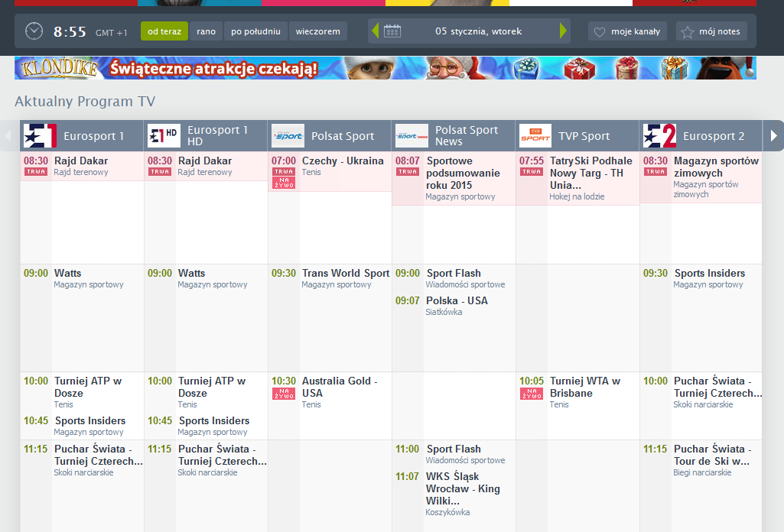Go to next day with green right arrow

point(564,31)
